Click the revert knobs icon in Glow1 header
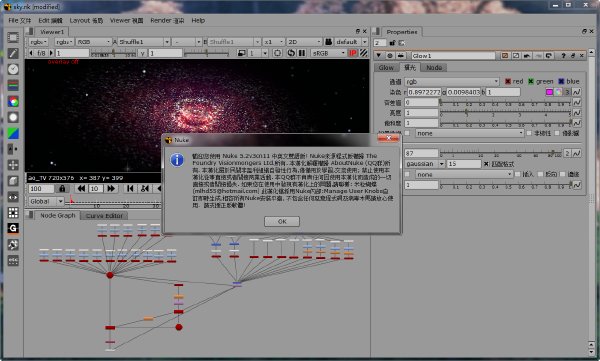600x361 pixels. [x=548, y=56]
